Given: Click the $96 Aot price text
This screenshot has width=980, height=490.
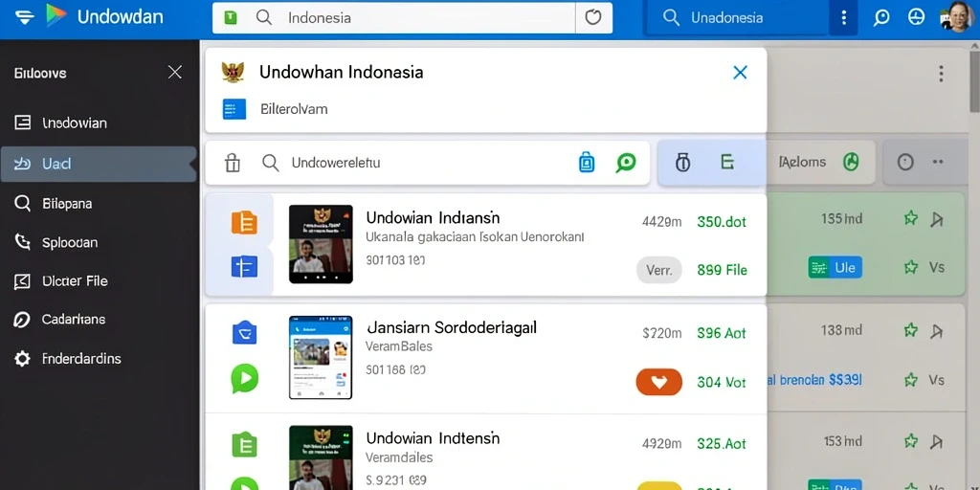Looking at the screenshot, I should click(722, 333).
